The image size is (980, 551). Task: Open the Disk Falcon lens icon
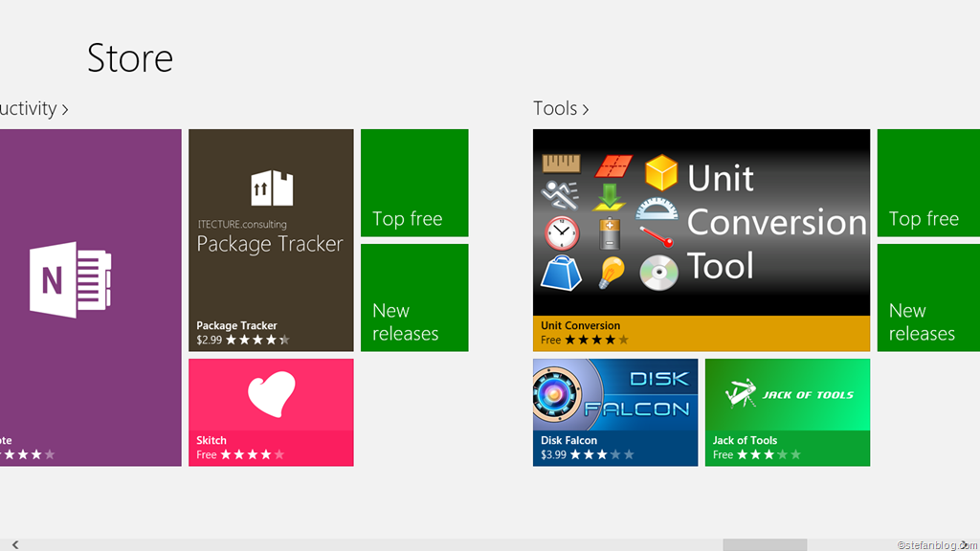coord(554,394)
